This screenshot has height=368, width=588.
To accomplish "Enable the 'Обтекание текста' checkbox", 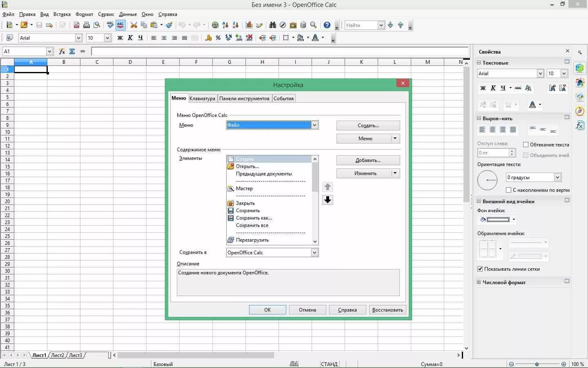I will (x=526, y=145).
